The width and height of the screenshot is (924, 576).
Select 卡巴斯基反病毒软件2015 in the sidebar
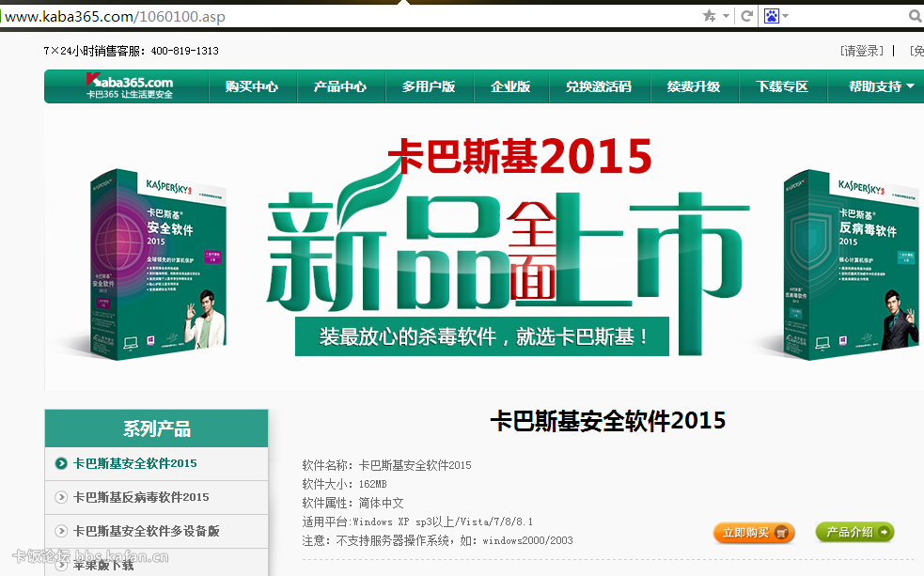tap(141, 497)
